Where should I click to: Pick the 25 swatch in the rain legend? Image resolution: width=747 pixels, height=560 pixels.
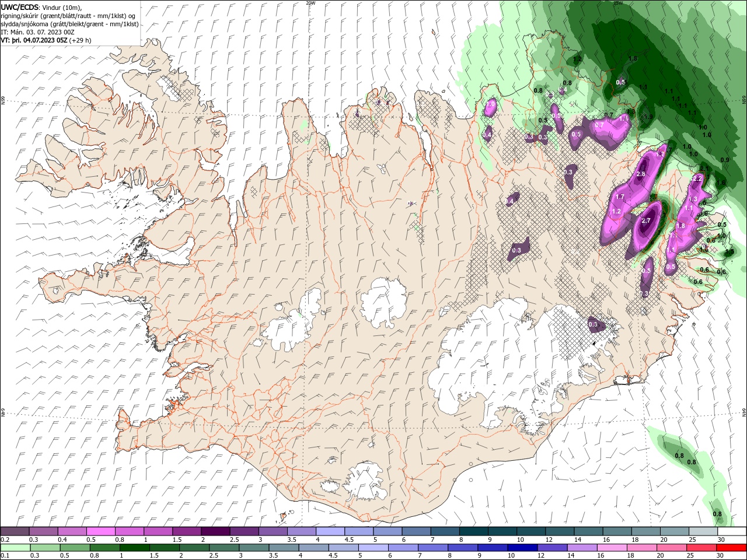tap(701, 548)
